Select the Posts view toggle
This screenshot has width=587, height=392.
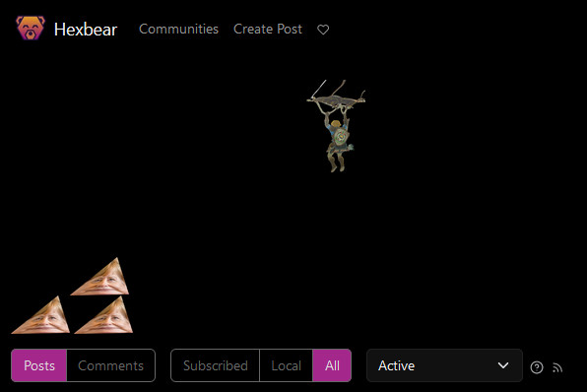(x=39, y=365)
